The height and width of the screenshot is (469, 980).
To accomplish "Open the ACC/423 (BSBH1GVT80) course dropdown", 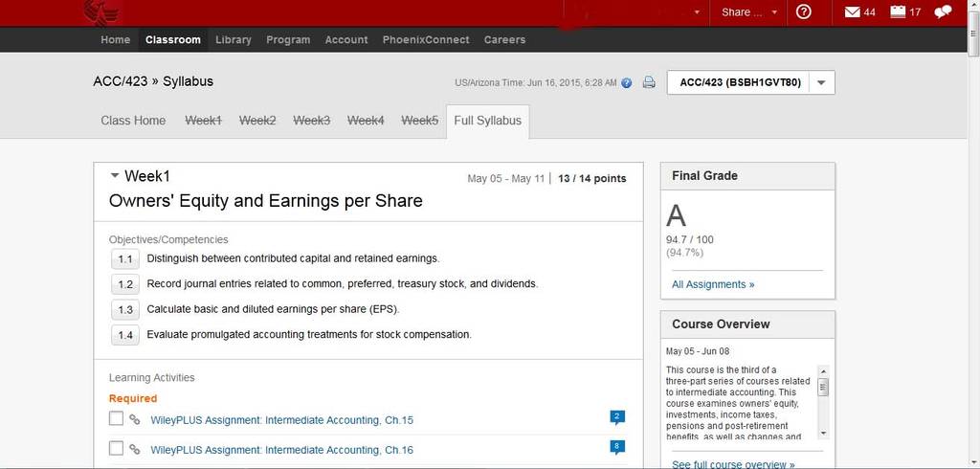I will point(750,82).
